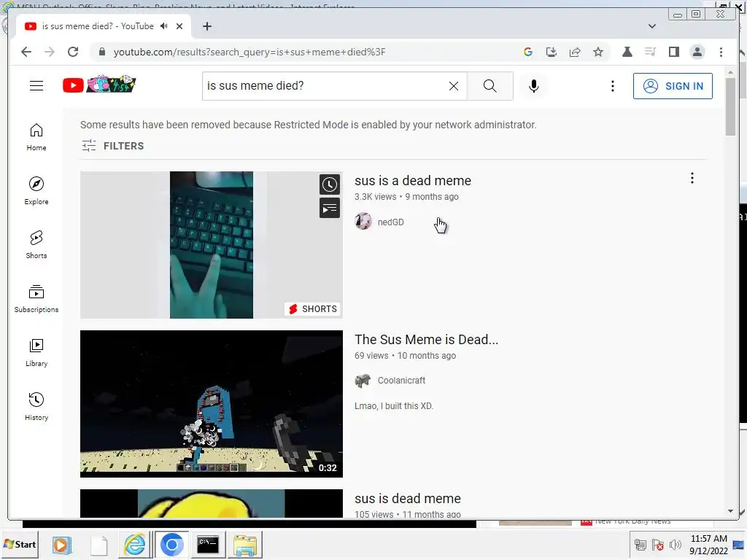Open Windows Media Player taskbar icon
This screenshot has width=747, height=560.
62,544
